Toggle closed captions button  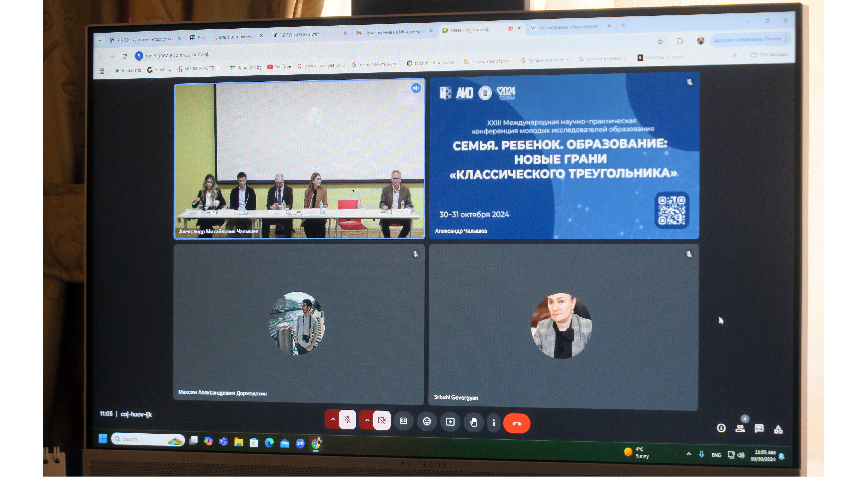pyautogui.click(x=403, y=421)
